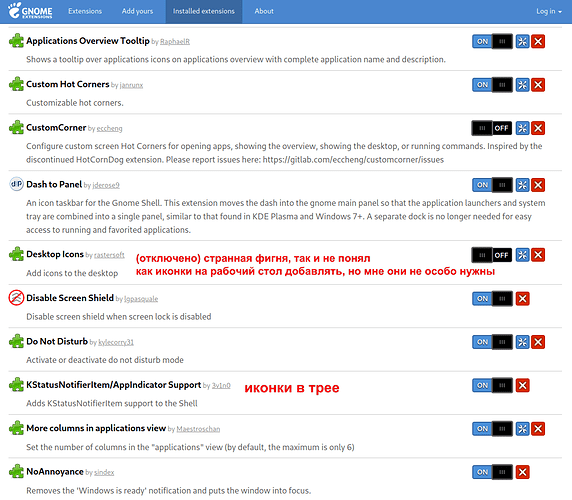Expand the Log in dropdown

pos(549,11)
